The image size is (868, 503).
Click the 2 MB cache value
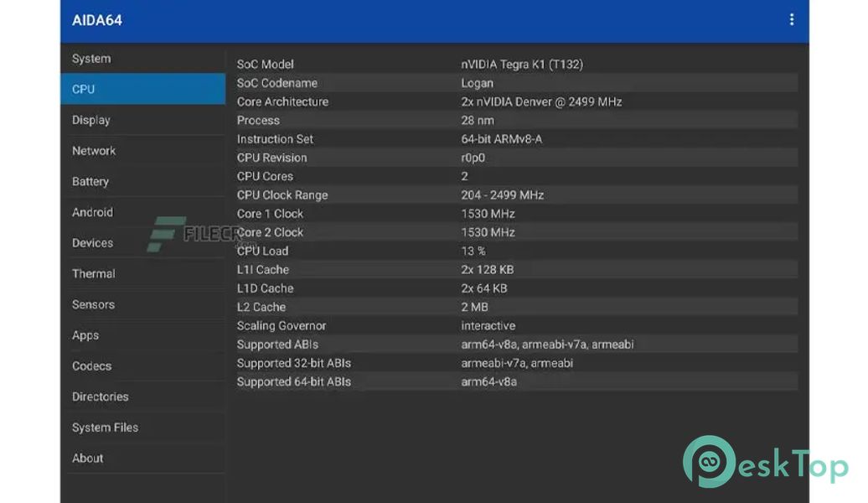pyautogui.click(x=475, y=307)
